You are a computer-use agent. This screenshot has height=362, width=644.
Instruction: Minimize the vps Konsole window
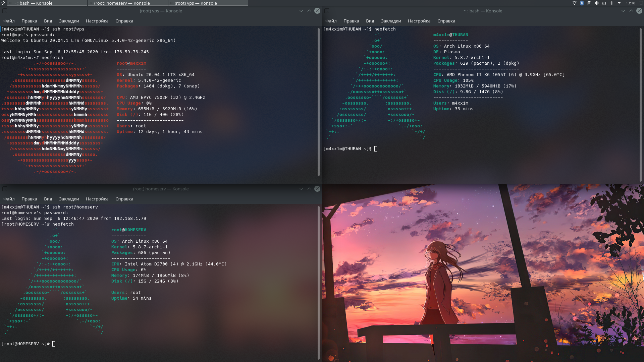pos(301,11)
